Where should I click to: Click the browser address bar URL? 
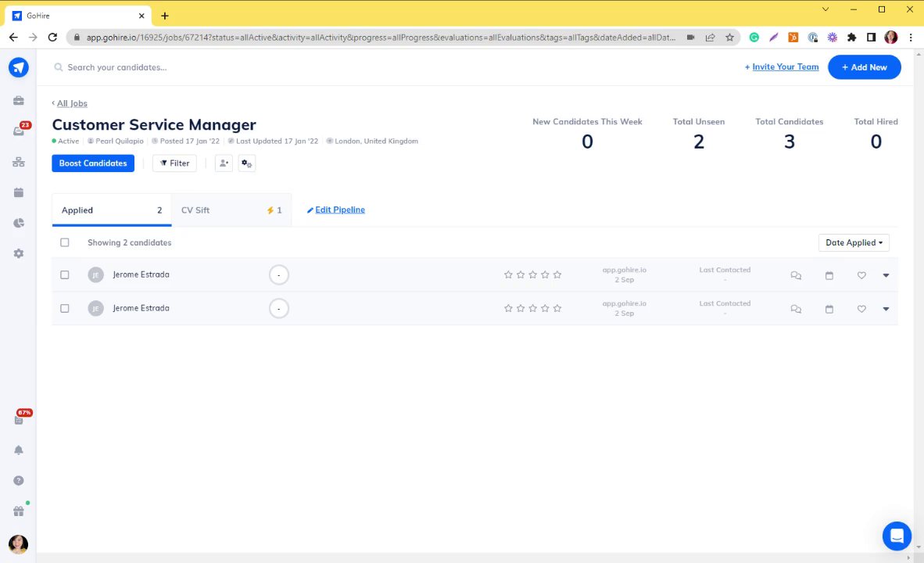[380, 37]
